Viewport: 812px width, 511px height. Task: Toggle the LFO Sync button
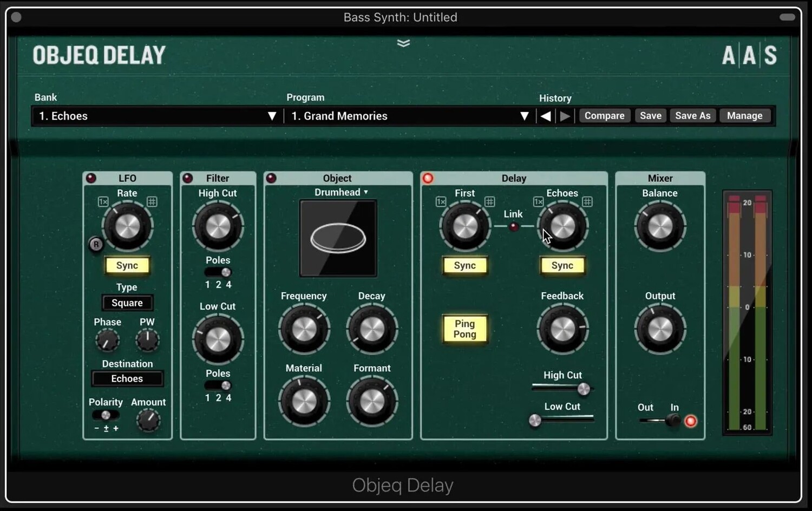(127, 265)
